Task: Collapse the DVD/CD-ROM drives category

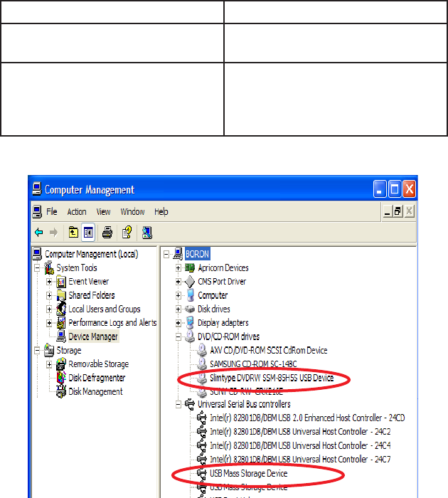Action: click(x=178, y=337)
